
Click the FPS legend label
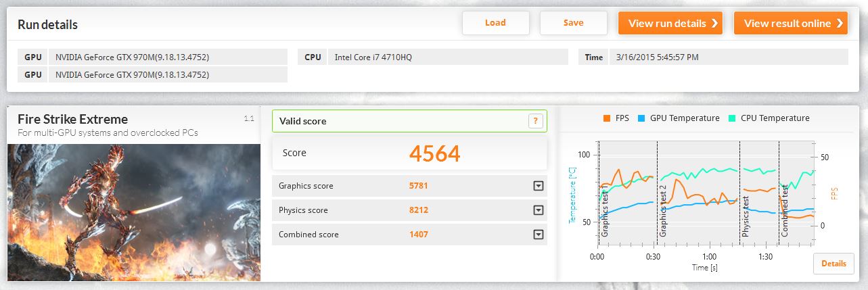(x=621, y=118)
